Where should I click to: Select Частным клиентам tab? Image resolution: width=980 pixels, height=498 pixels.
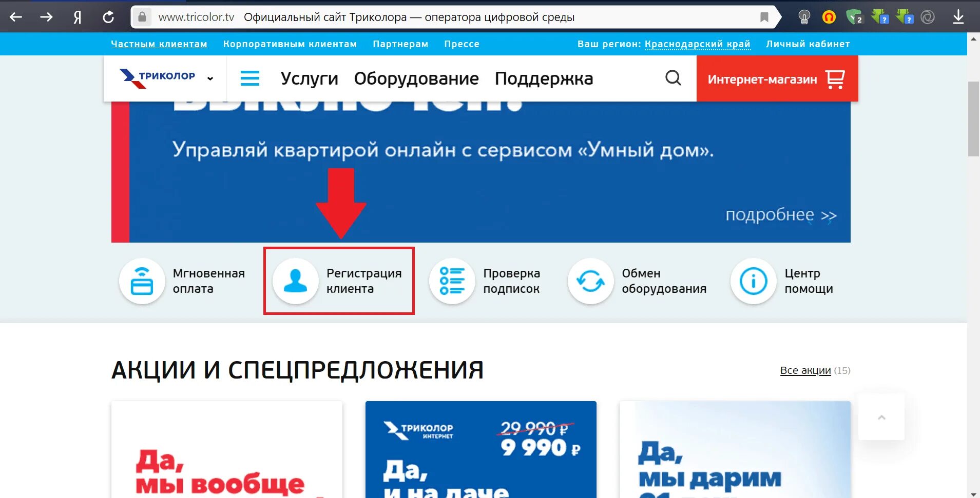159,44
